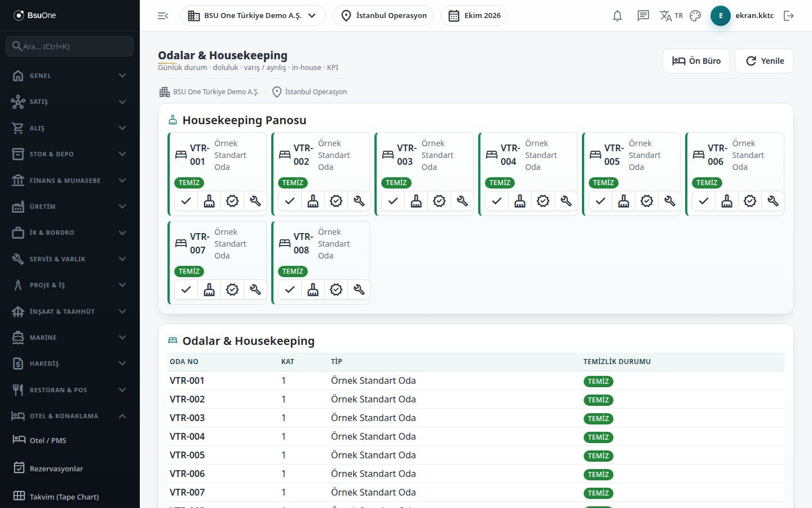Viewport: 812px width, 508px height.
Task: Expand the MARİNE sidebar section
Action: point(70,338)
